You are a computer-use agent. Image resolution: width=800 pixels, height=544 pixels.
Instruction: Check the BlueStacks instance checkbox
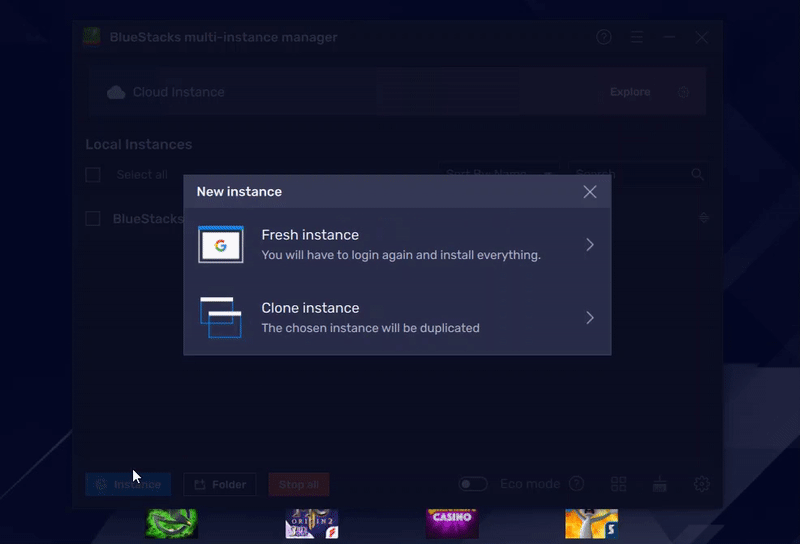pos(93,218)
